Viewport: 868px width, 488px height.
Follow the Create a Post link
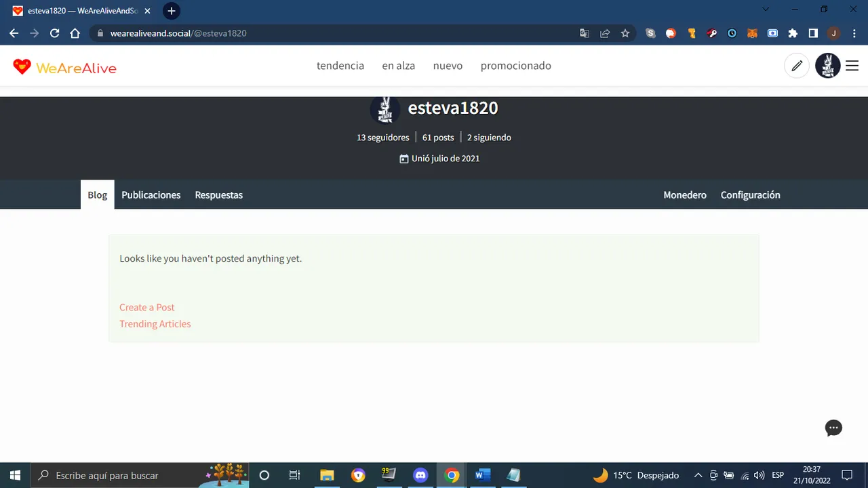tap(147, 307)
